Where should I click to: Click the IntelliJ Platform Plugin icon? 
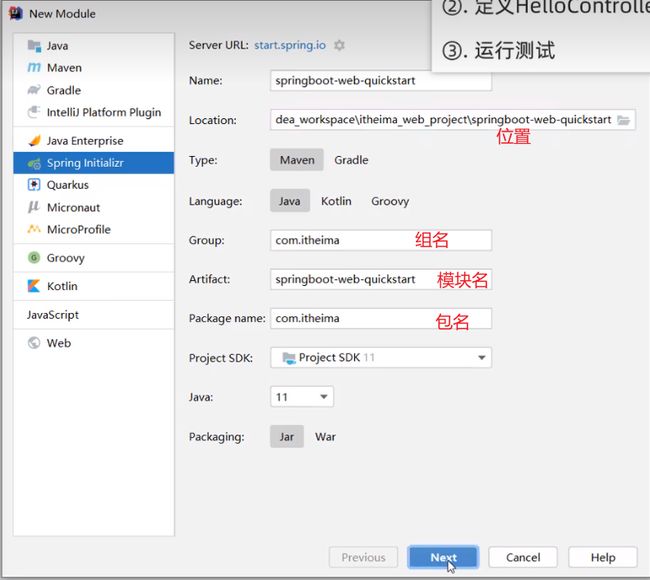[34, 112]
